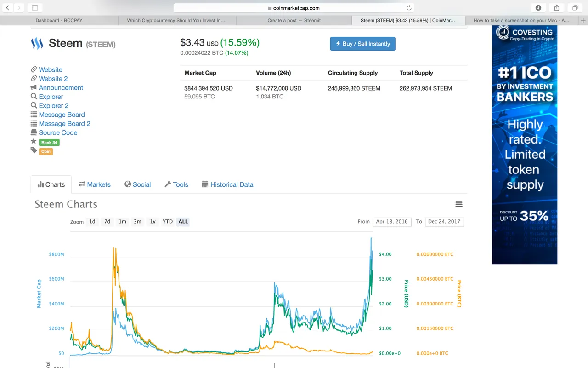Click the Rank 34 badge
The image size is (588, 368).
49,143
